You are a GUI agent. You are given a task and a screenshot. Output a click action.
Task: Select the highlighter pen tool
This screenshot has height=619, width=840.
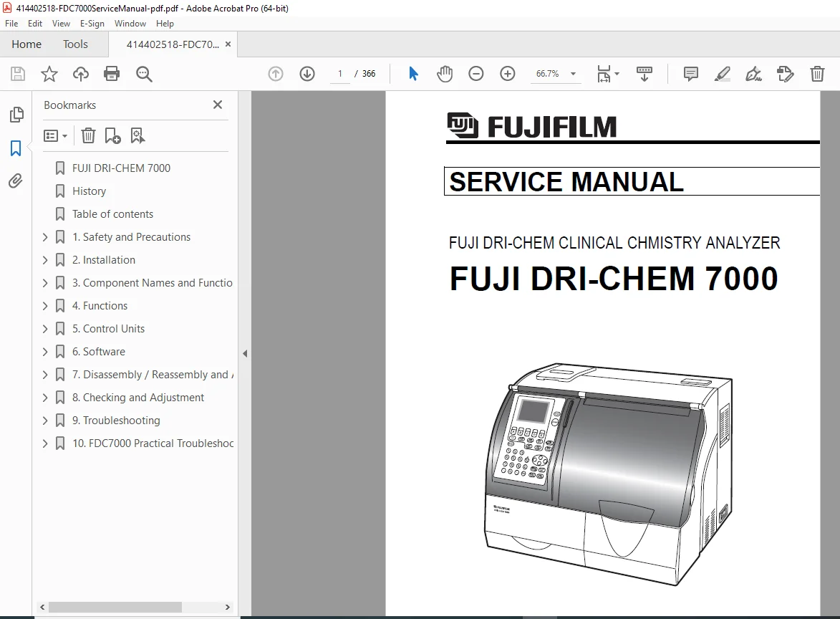[x=723, y=73]
